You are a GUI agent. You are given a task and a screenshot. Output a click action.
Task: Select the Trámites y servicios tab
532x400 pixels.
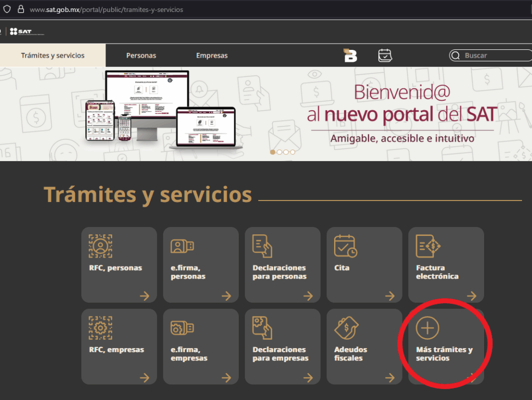click(52, 56)
